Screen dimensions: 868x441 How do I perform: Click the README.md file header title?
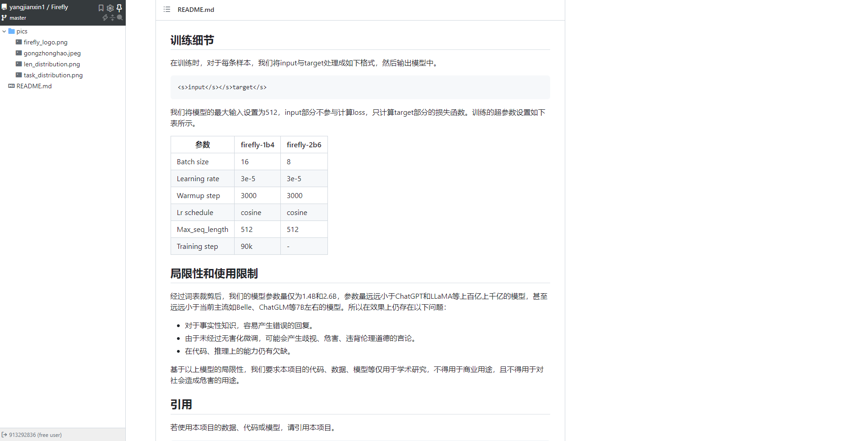[x=196, y=10]
